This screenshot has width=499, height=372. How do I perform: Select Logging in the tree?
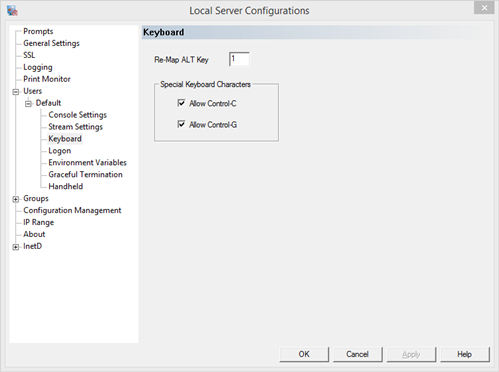point(38,67)
